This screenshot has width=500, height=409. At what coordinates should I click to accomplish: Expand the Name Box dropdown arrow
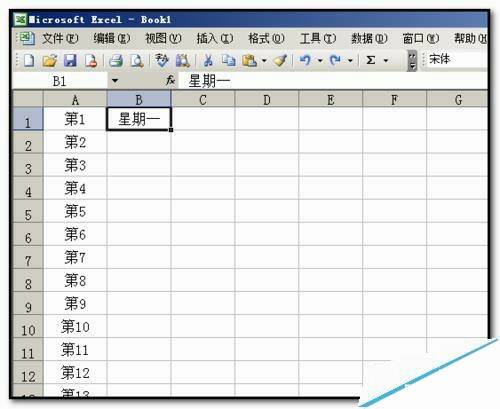(115, 80)
